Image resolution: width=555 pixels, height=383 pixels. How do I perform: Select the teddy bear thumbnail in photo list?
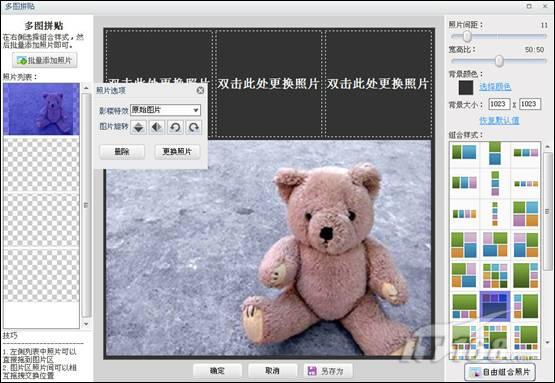click(x=41, y=109)
